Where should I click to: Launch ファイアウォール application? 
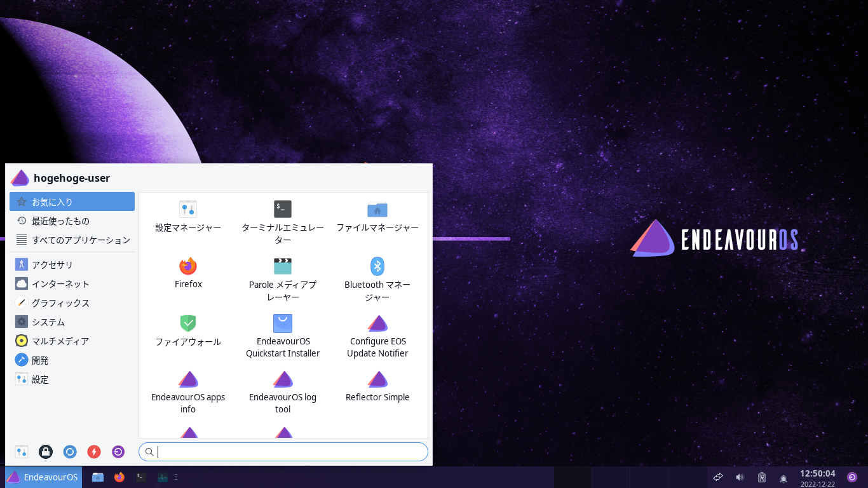tap(188, 330)
